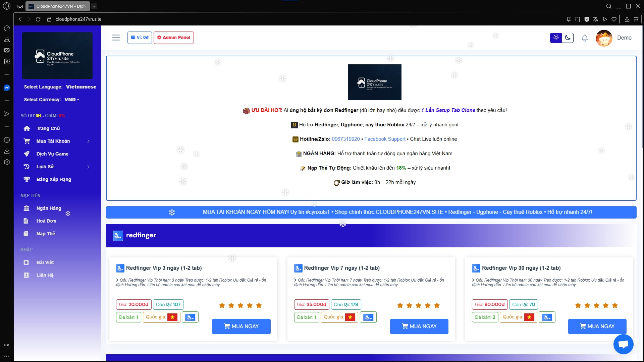Buy Redfinger Vip 3 ngày MUA NGAY

(x=241, y=326)
